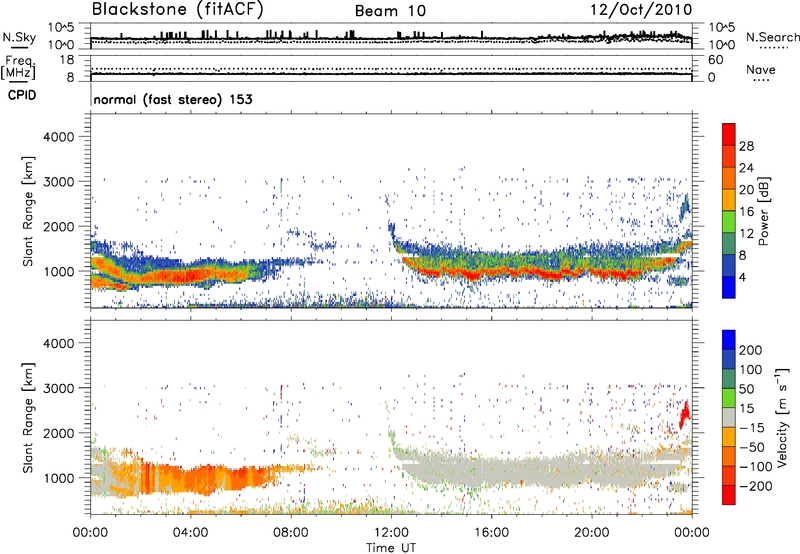Click the "Freq. [MHz]" axis label
The height and width of the screenshot is (554, 800).
click(18, 68)
